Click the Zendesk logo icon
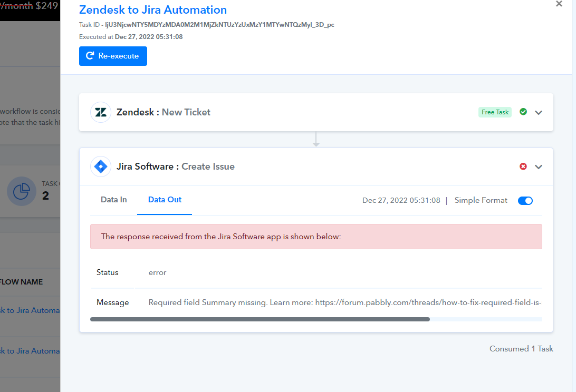Viewport: 576px width, 392px height. click(x=101, y=112)
